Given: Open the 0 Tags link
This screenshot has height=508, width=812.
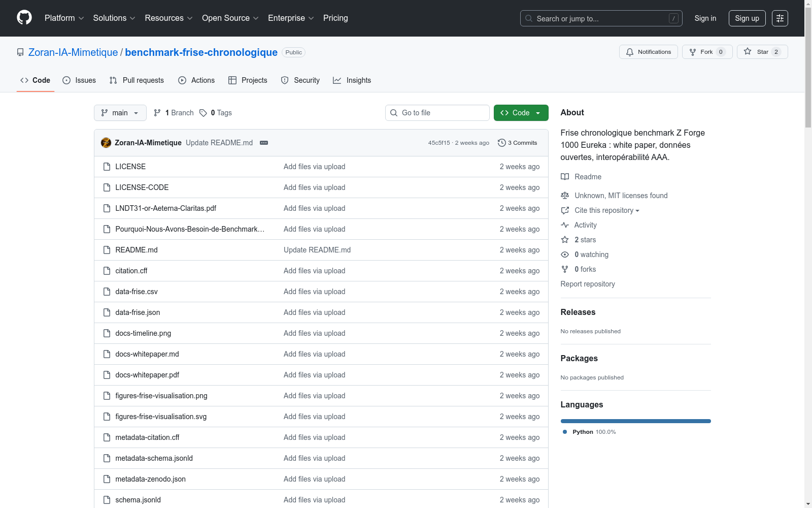Looking at the screenshot, I should pyautogui.click(x=216, y=113).
